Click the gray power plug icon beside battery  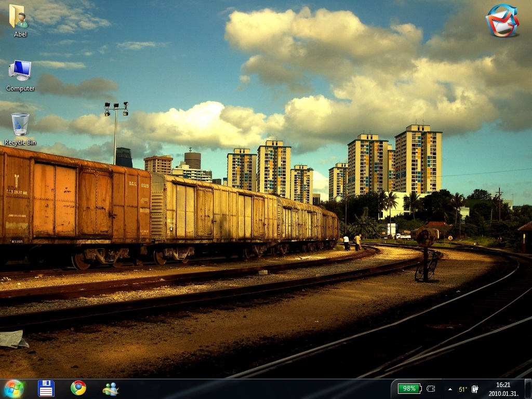[430, 389]
